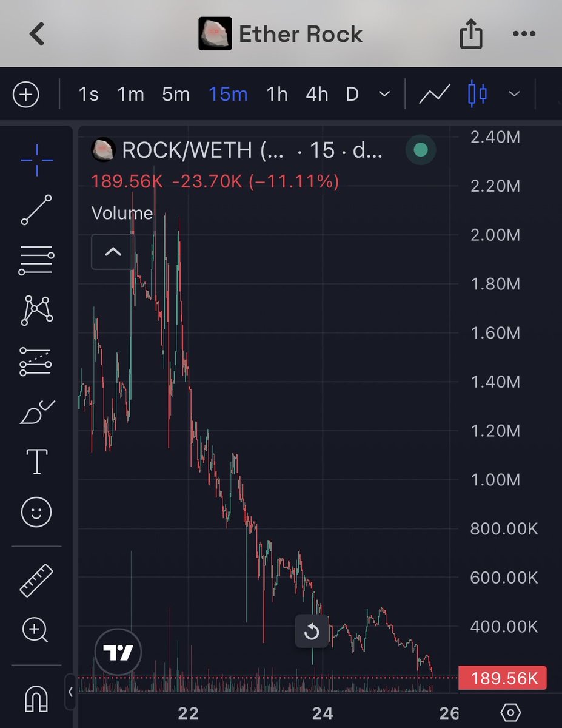Select the crosshair cursor tool

[x=37, y=160]
